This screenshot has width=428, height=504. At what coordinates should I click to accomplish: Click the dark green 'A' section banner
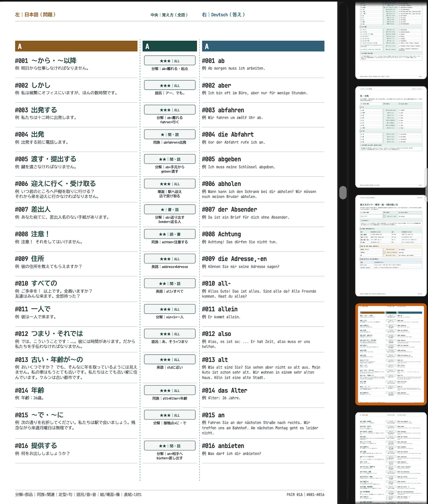[170, 46]
